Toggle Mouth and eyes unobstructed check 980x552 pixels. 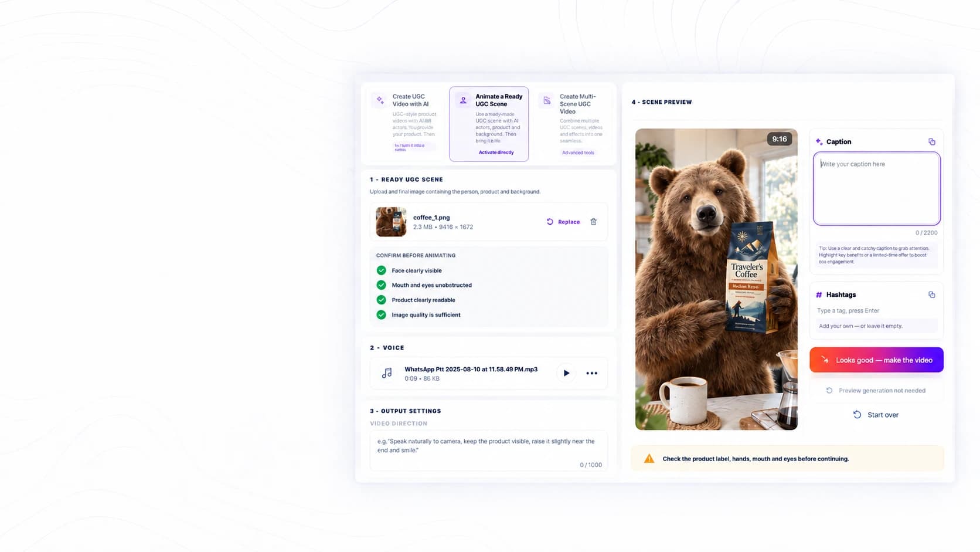pyautogui.click(x=382, y=285)
